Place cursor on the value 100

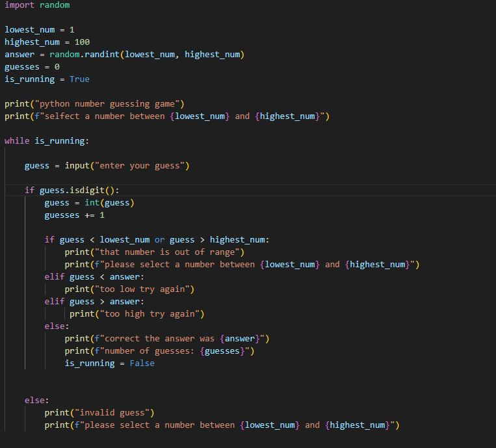(82, 42)
